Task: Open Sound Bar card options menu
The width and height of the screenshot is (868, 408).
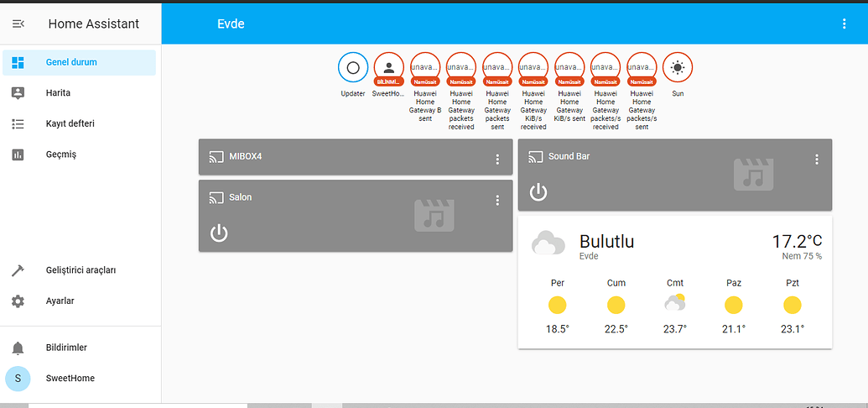Action: point(817,160)
